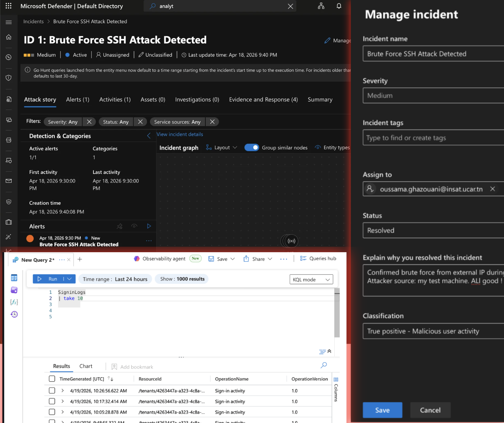The width and height of the screenshot is (504, 423).
Task: Open more options for Brute Force alert
Action: 149,241
